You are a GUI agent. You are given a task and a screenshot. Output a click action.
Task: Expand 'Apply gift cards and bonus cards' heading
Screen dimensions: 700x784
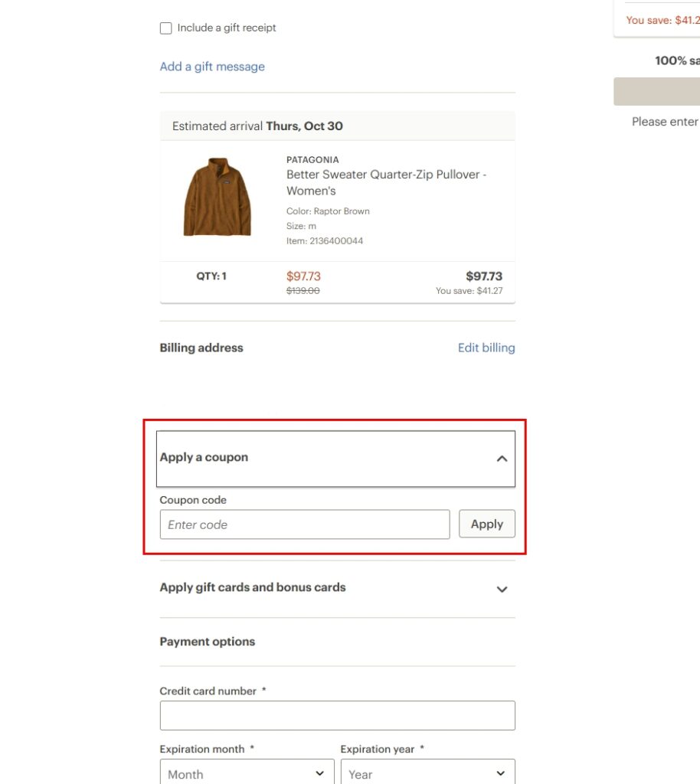253,587
